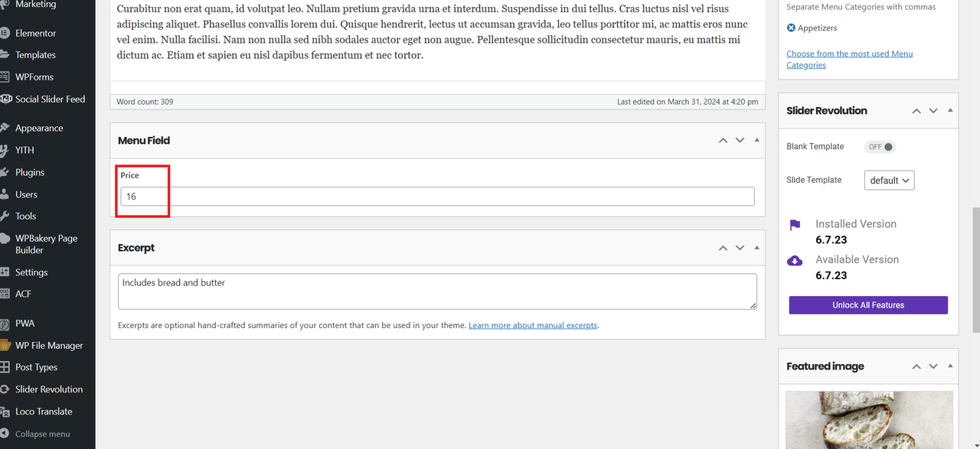This screenshot has width=980, height=449.
Task: Open Elementor icon in sidebar
Action: [4, 33]
